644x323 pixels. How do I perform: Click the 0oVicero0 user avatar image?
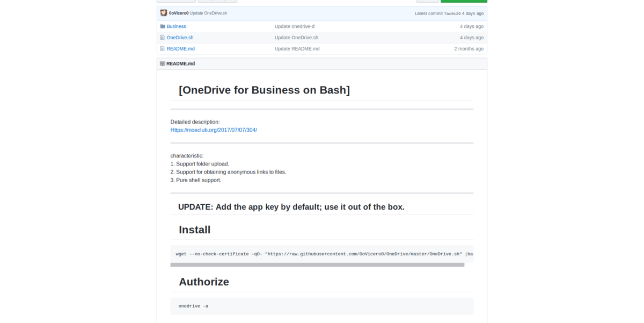point(164,13)
